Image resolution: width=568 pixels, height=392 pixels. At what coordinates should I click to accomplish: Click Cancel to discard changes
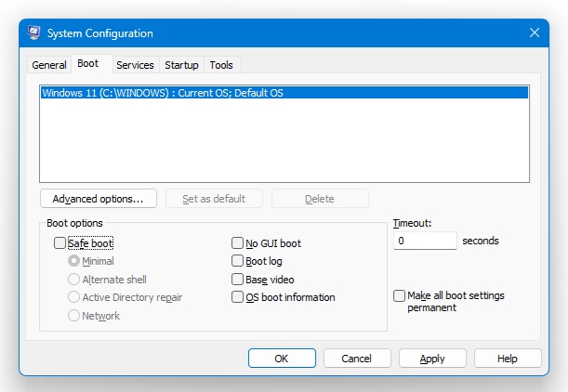356,359
